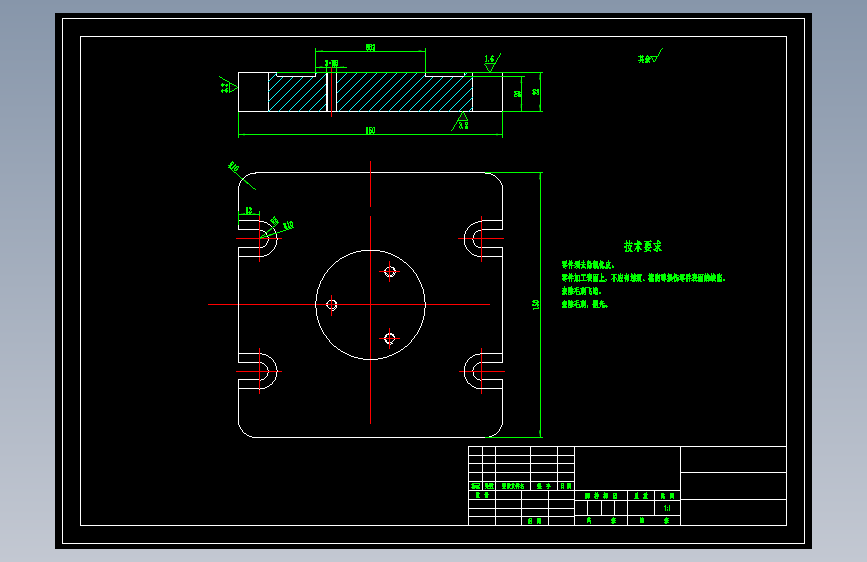Click the roughness symbol under the section view
The image size is (867, 562).
tap(461, 122)
